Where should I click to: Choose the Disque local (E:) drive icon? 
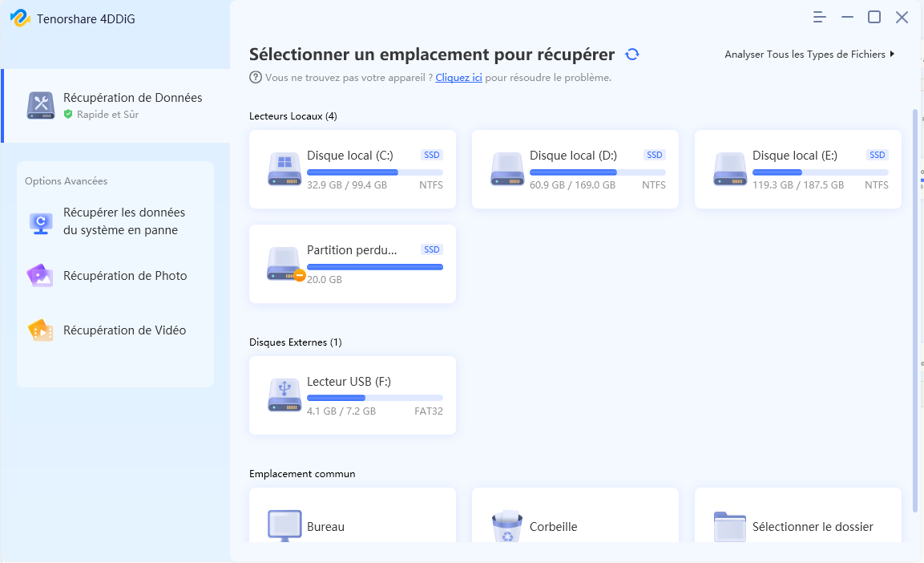click(729, 169)
